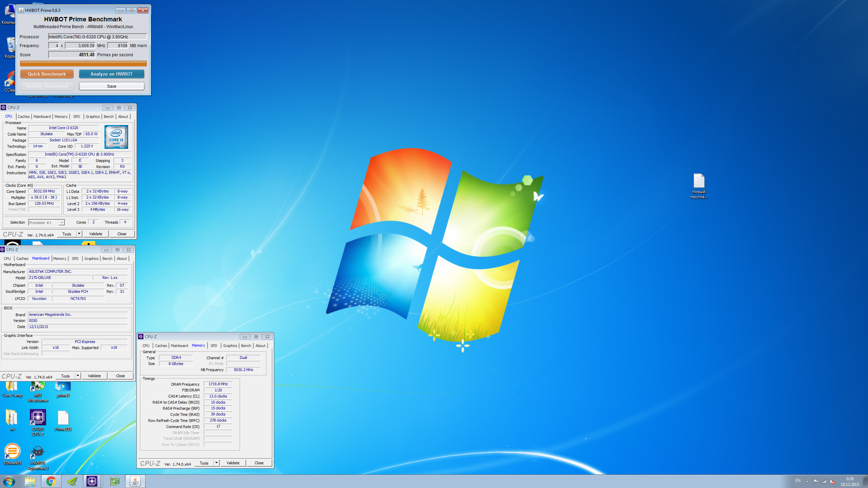The image size is (868, 488).
Task: Select the Core Speed value 5032.09 MHz
Action: point(44,191)
